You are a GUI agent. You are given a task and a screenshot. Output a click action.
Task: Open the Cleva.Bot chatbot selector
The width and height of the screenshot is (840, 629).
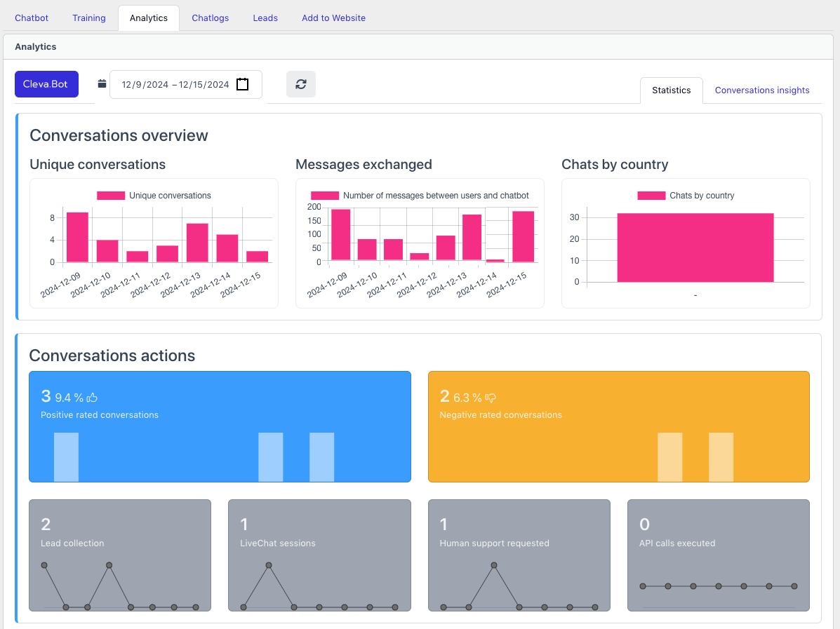[46, 84]
